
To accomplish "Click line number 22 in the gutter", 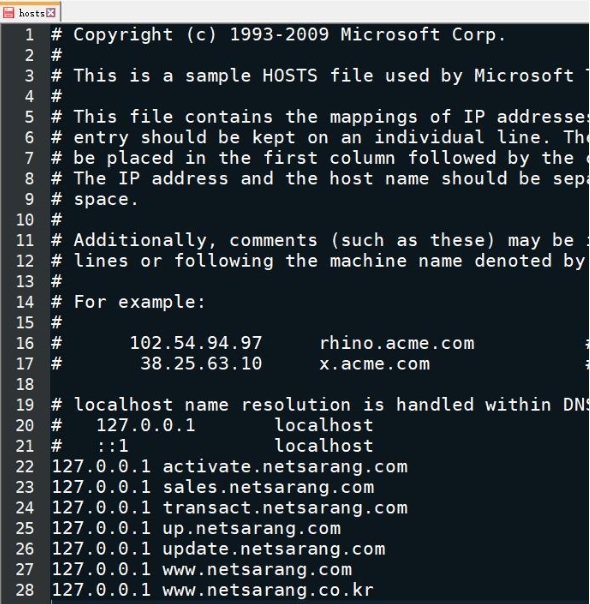I will [25, 466].
